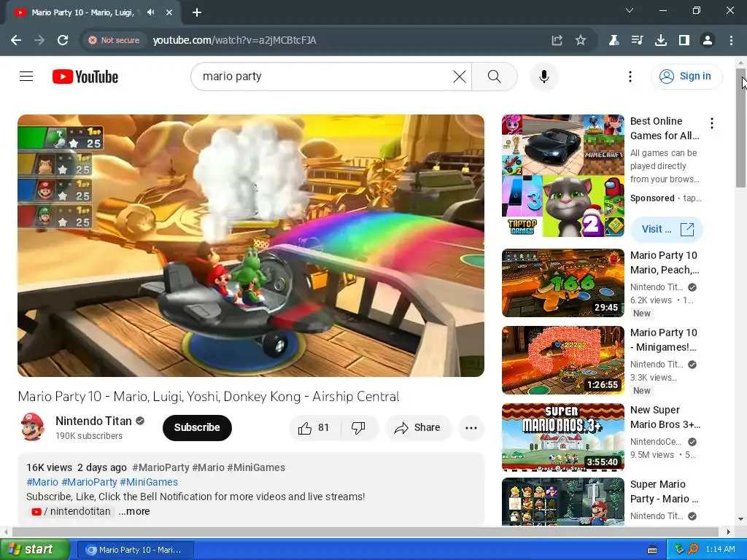The image size is (747, 560).
Task: Click the scroll down arrow of page
Action: [741, 519]
